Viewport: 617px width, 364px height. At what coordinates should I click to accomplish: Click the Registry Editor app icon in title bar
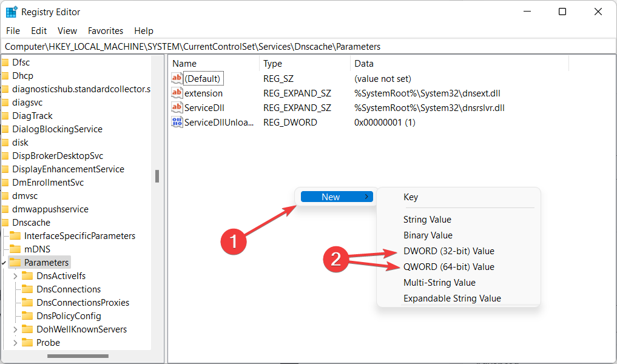pyautogui.click(x=12, y=12)
